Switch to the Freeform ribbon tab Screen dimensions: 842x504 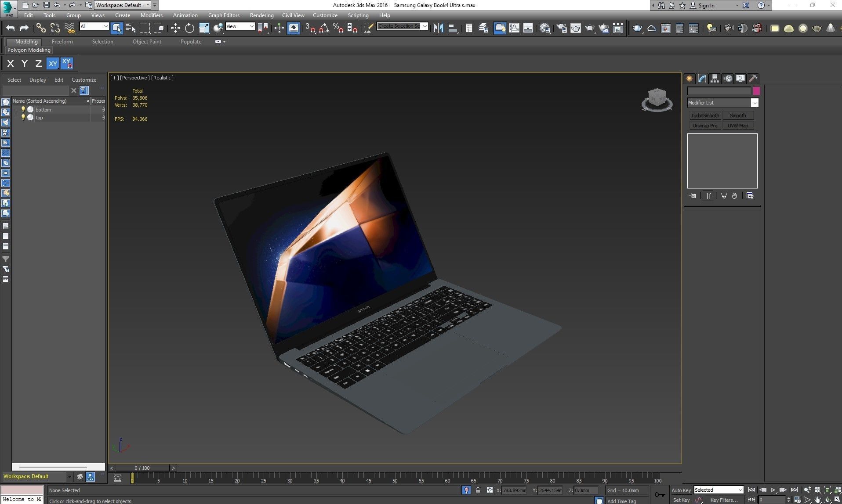tap(62, 42)
